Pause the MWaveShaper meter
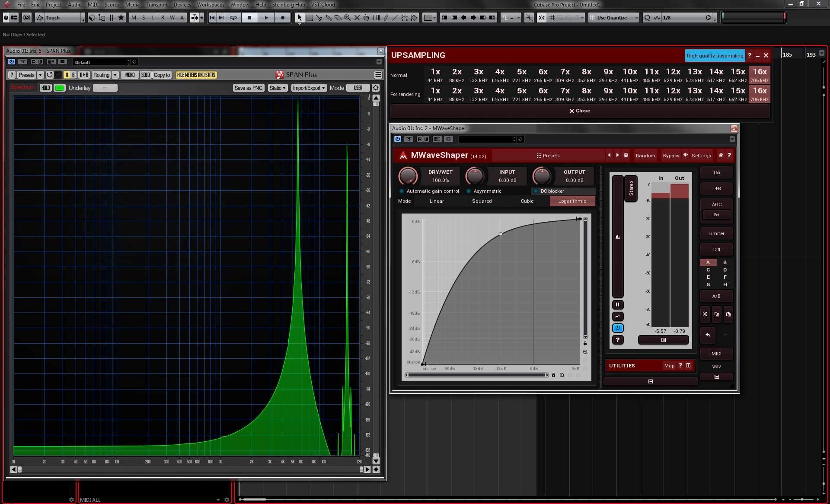The image size is (830, 504). 617,305
